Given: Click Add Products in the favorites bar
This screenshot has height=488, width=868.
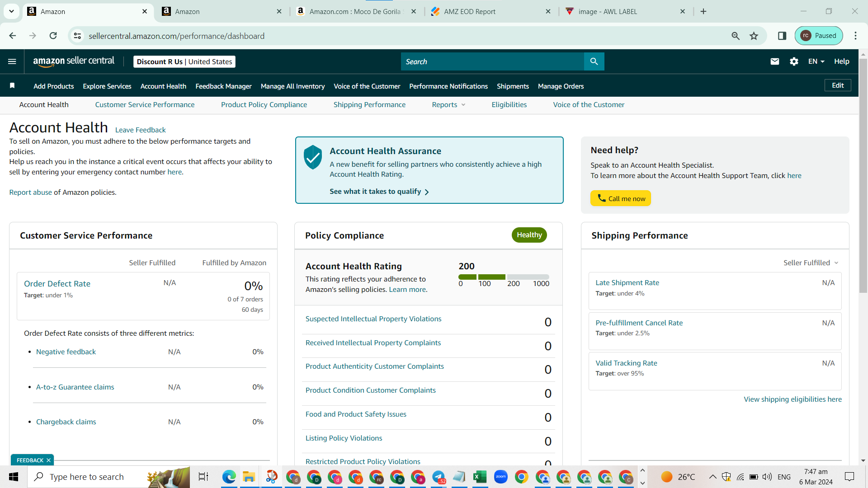Looking at the screenshot, I should (53, 86).
